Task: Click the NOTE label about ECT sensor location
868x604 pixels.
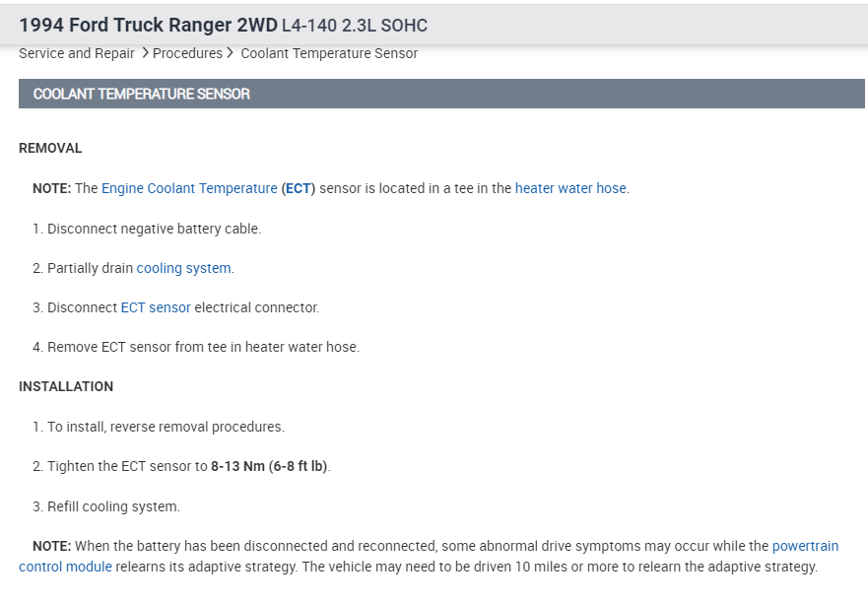Action: [51, 188]
